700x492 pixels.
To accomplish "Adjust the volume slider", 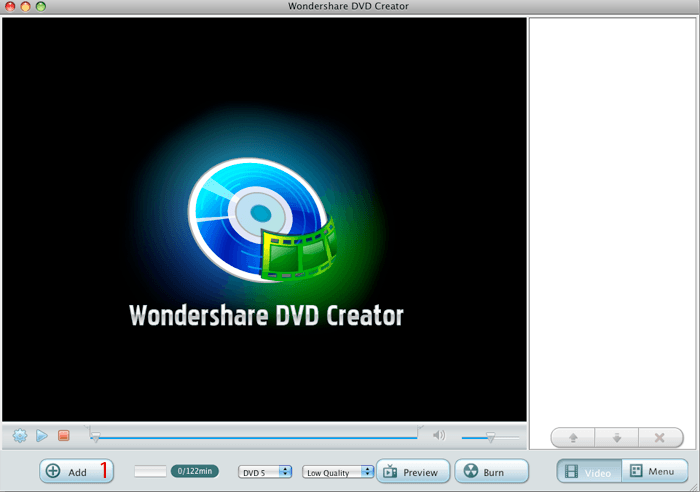I will [x=490, y=438].
